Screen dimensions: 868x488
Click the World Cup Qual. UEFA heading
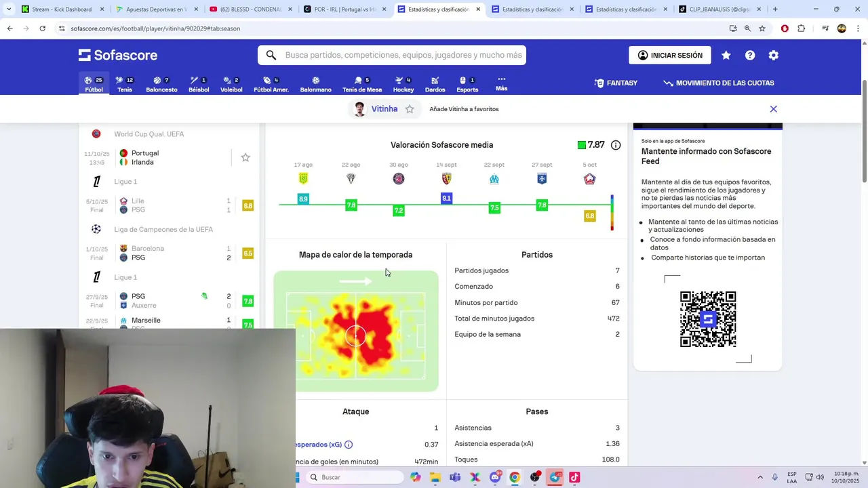149,134
